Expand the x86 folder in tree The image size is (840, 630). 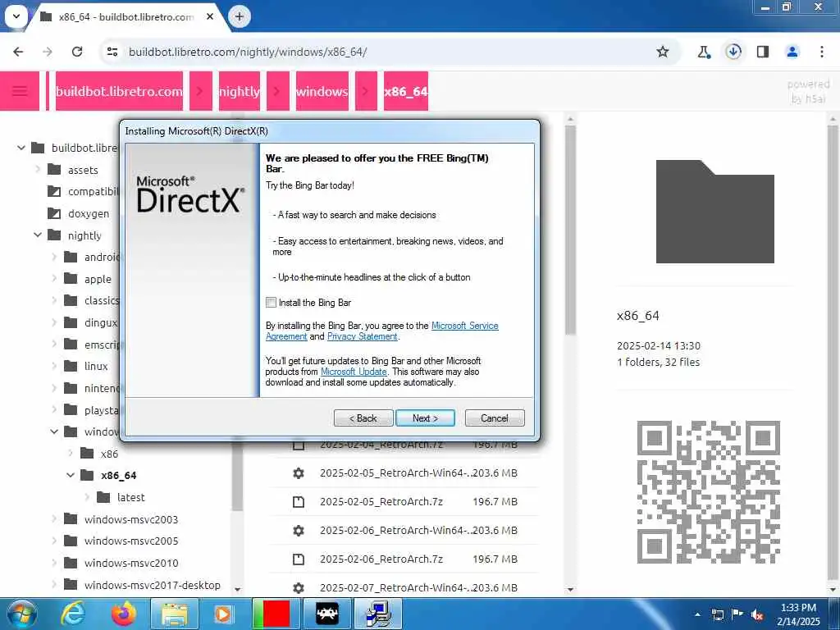(71, 454)
